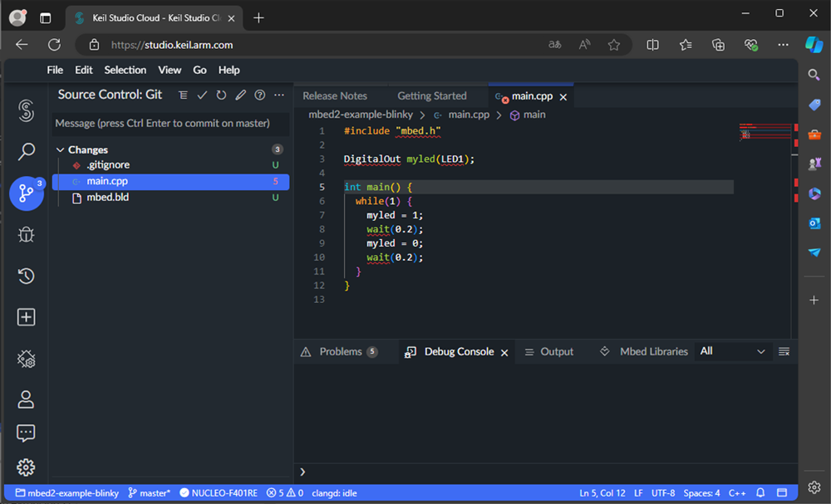Viewport: 831px width, 504px height.
Task: Click the Edge sidebar plus customize icon
Action: tap(814, 301)
